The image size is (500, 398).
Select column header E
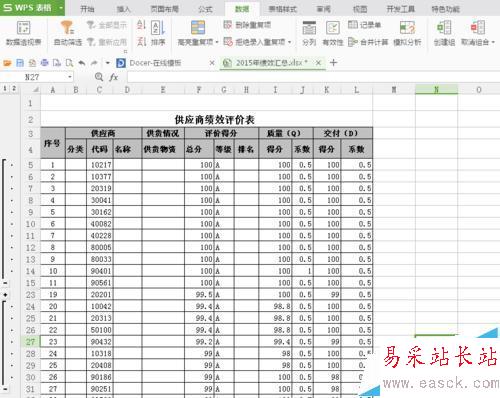tap(163, 89)
